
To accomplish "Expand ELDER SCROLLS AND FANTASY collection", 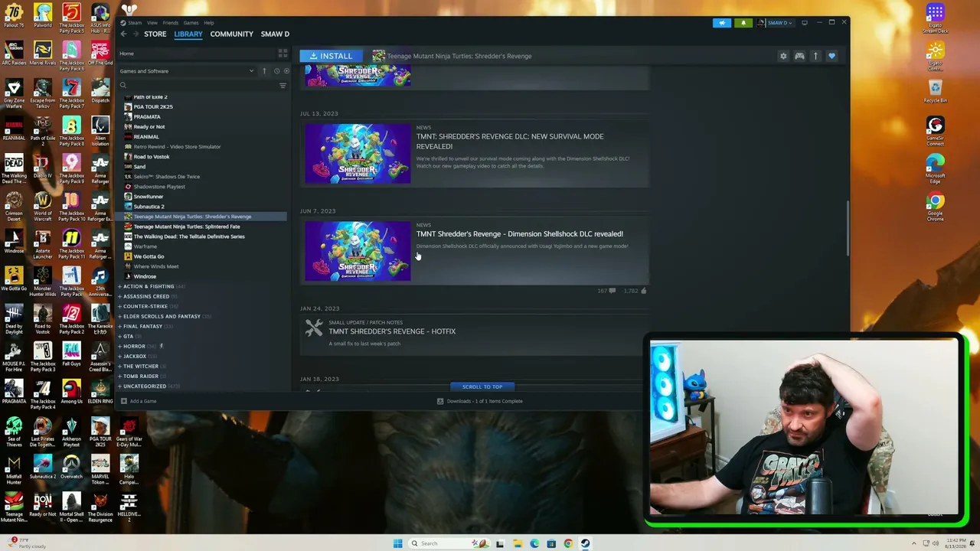I will (x=162, y=316).
